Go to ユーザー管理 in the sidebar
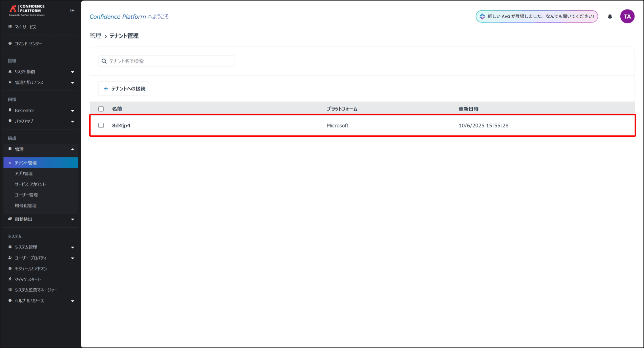The height and width of the screenshot is (348, 644). point(26,195)
